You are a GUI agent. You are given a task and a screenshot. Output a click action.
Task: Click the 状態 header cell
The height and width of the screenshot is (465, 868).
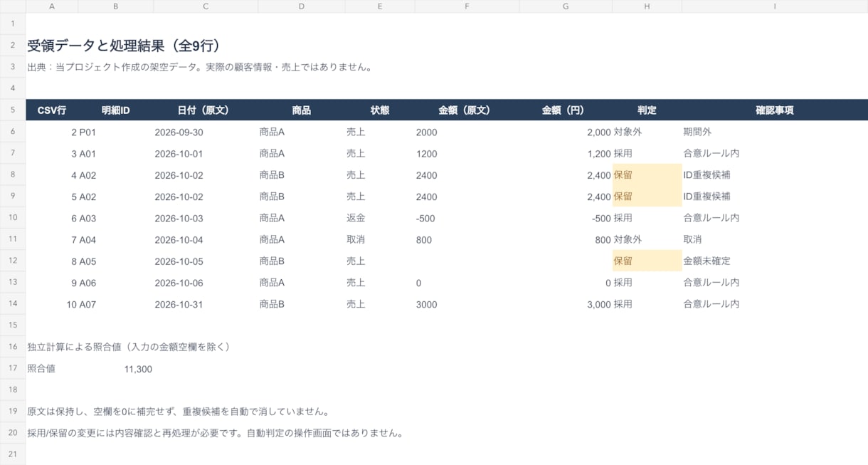(380, 110)
